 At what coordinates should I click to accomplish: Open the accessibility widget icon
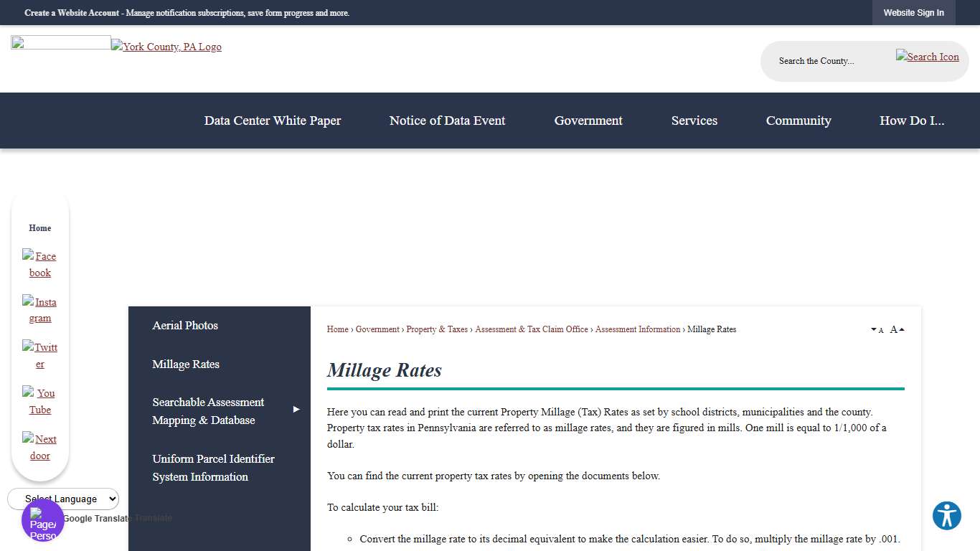coord(946,515)
